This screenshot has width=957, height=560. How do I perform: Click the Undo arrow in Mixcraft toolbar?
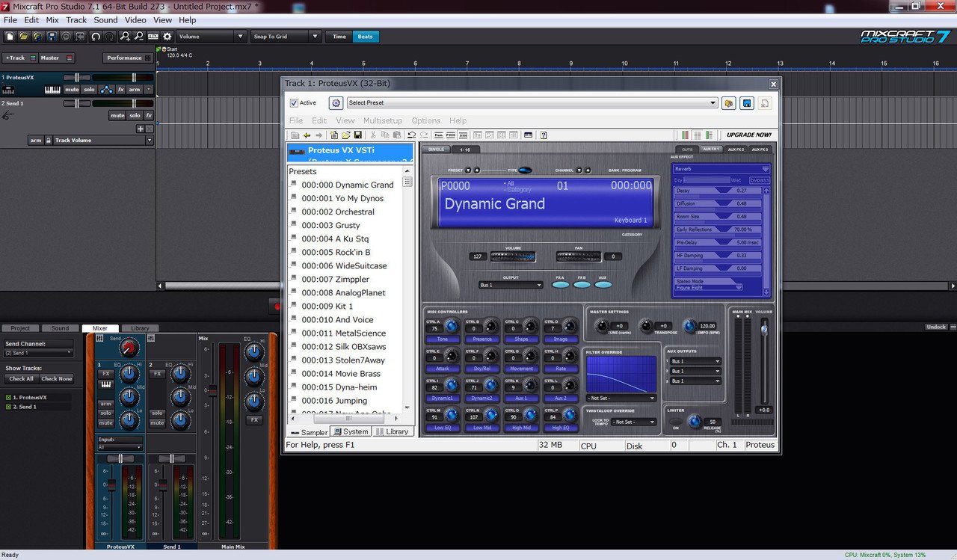point(96,36)
